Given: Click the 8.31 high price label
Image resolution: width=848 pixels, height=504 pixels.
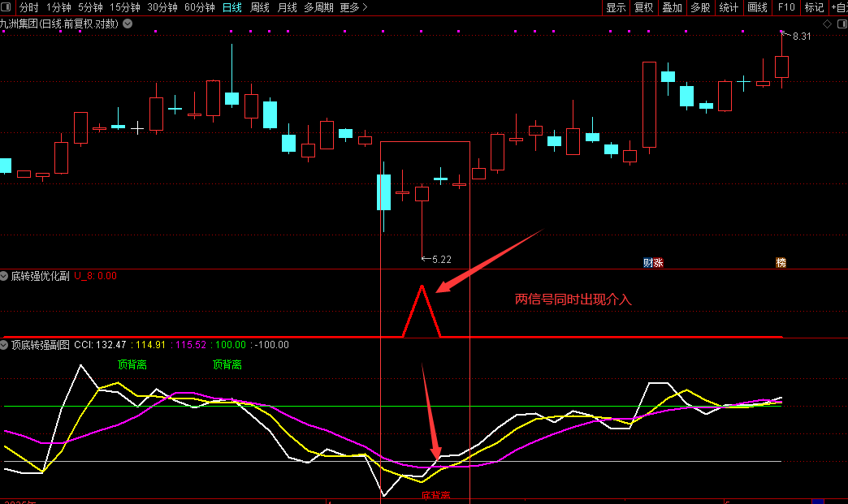Looking at the screenshot, I should pos(802,37).
